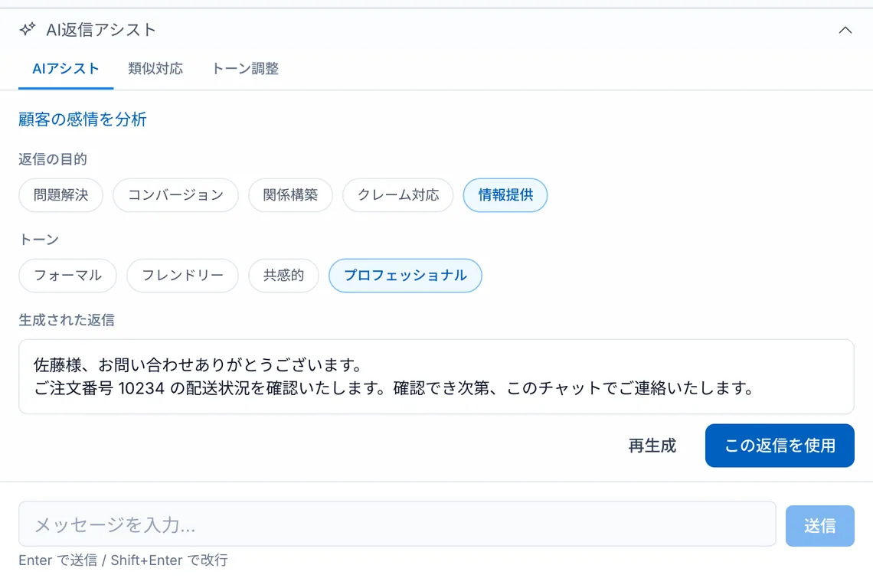
Task: Toggle the 情報提供 purpose chip
Action: [x=505, y=195]
